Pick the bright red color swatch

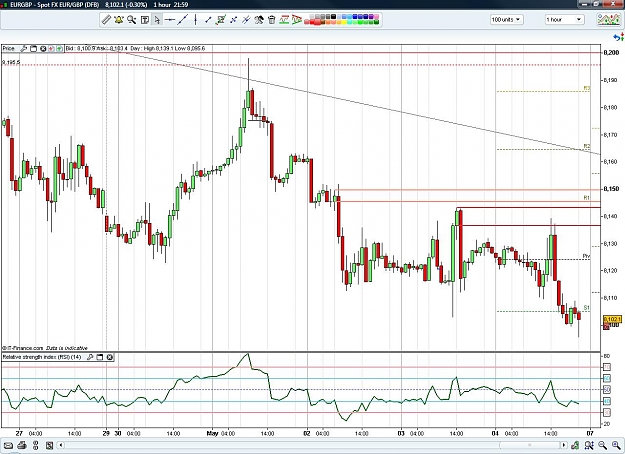(x=312, y=22)
